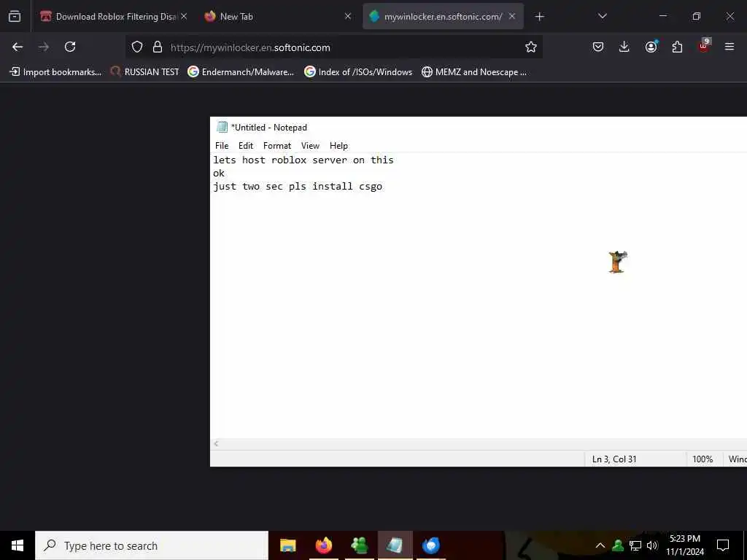This screenshot has height=560, width=747.
Task: Bookmark this page with star icon
Action: (x=531, y=47)
